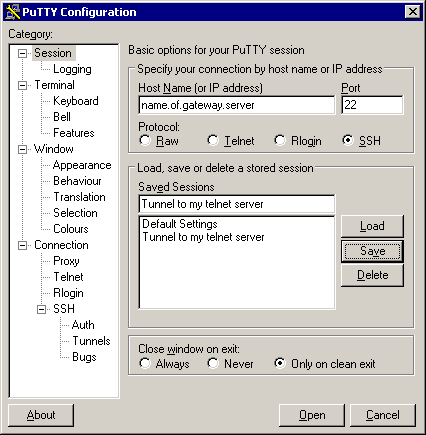
Task: Collapse the Connection category node
Action: (x=22, y=245)
